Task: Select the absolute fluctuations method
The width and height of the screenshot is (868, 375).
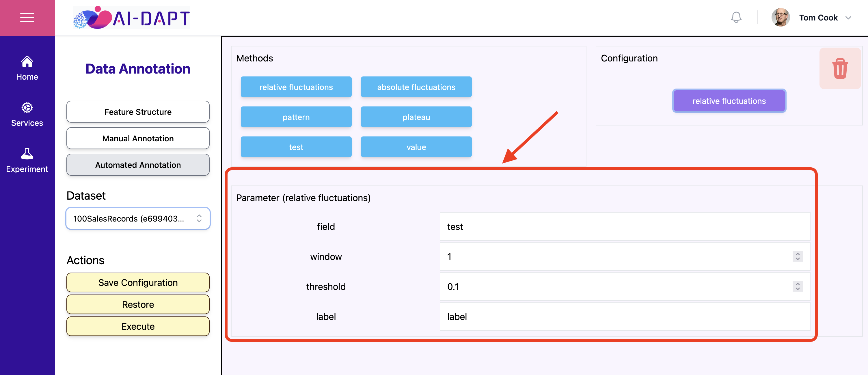Action: [x=416, y=87]
